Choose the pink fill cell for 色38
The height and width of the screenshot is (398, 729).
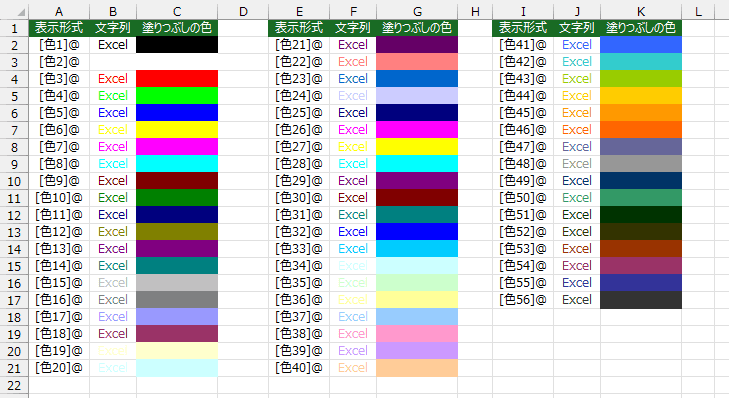[x=417, y=333]
